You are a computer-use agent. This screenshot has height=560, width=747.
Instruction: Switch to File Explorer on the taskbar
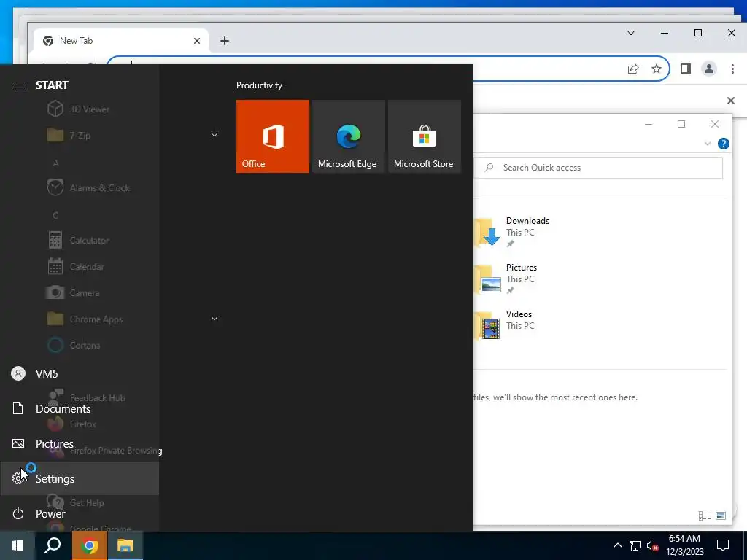125,545
